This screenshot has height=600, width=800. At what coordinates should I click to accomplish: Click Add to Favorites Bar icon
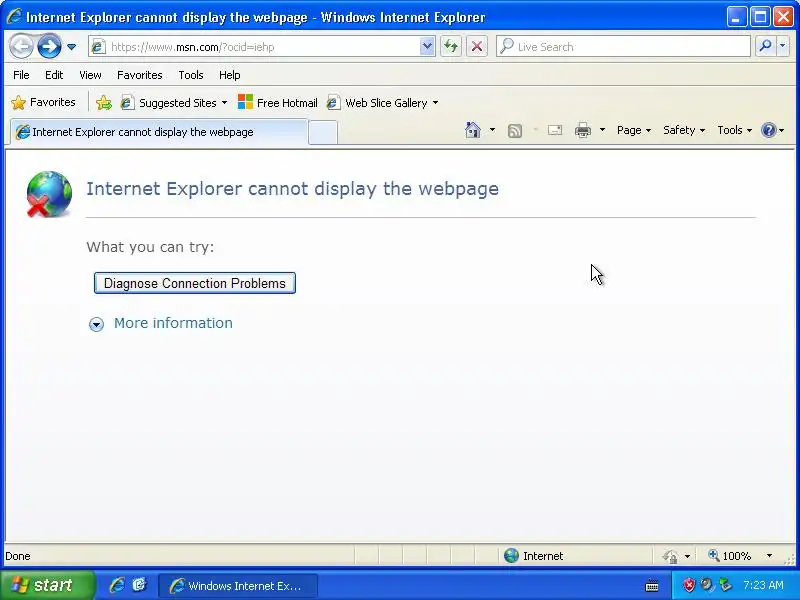[104, 103]
